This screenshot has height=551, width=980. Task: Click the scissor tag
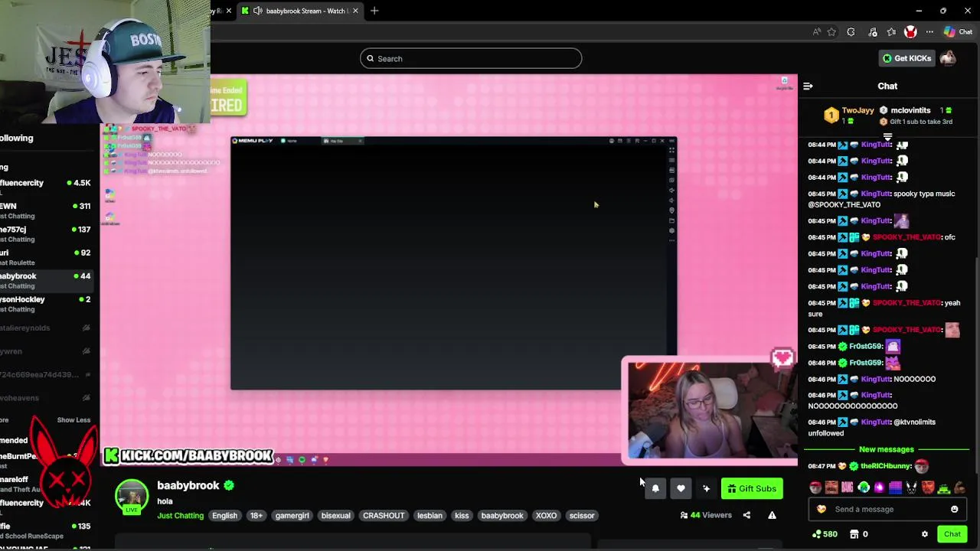[582, 516]
